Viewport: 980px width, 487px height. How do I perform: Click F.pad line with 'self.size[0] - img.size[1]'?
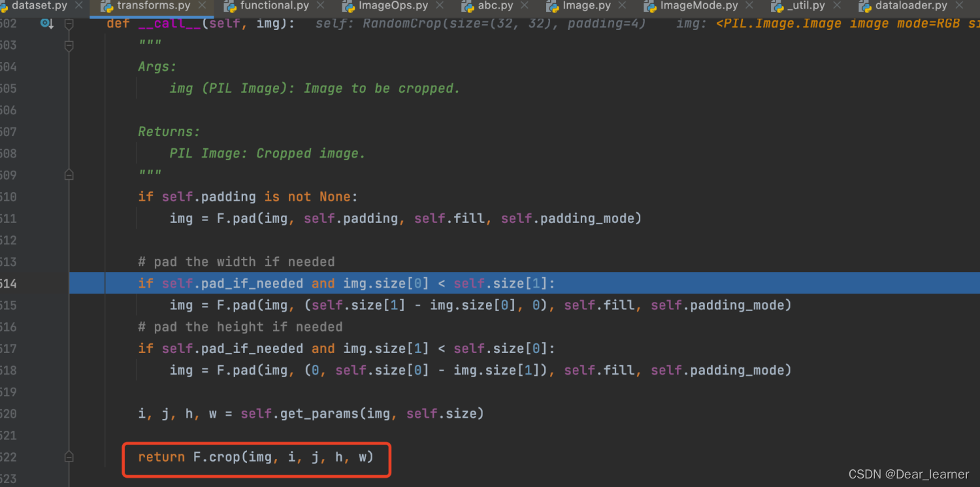pyautogui.click(x=480, y=370)
